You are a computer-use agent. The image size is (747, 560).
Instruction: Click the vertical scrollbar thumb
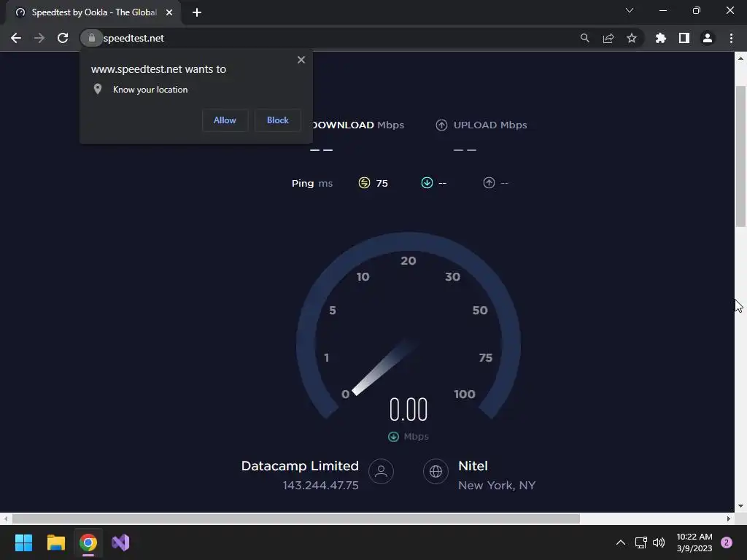pos(740,156)
